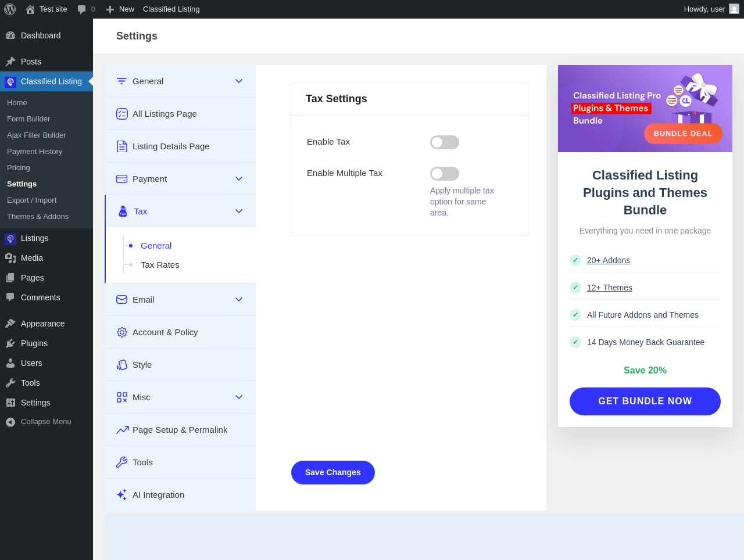Click the General filter icon

121,81
